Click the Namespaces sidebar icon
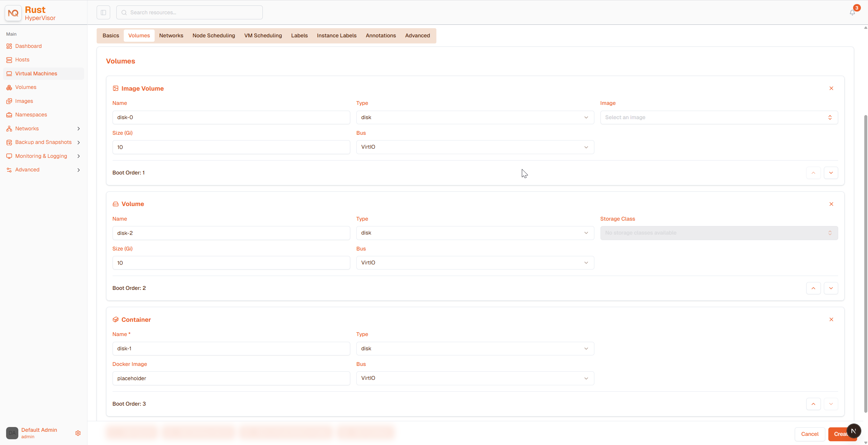Screen dimensions: 868x445 click(9, 115)
